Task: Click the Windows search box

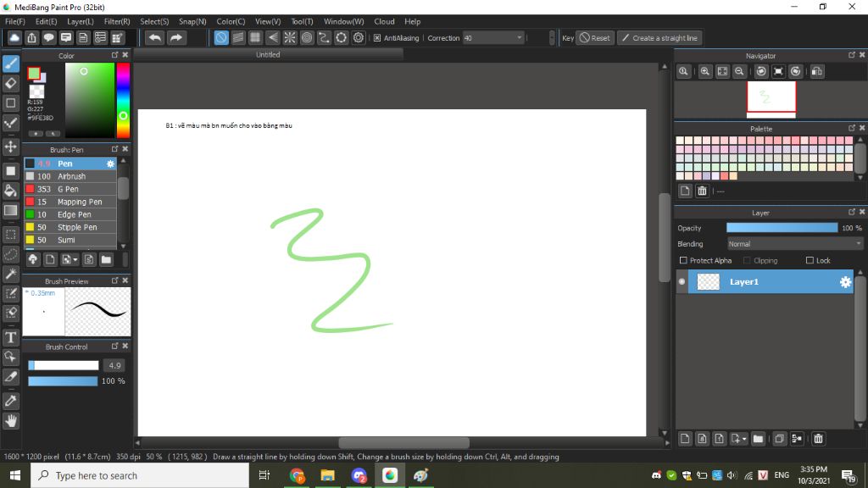Action: 140,475
